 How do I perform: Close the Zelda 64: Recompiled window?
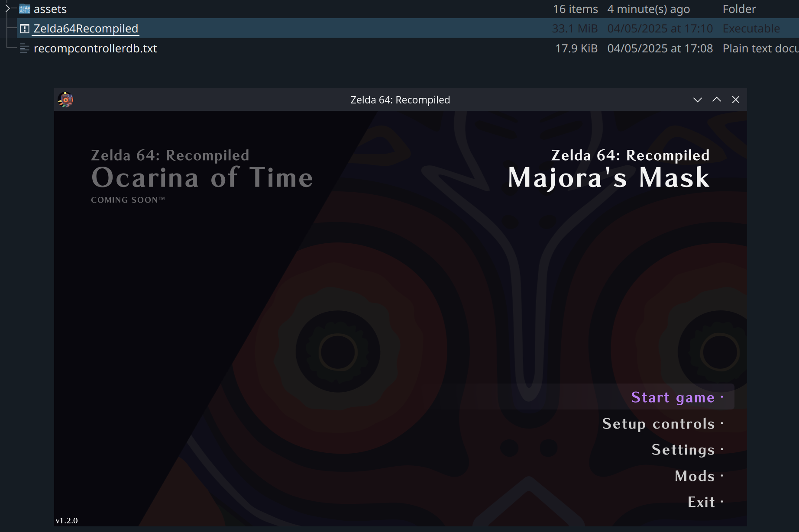point(736,100)
